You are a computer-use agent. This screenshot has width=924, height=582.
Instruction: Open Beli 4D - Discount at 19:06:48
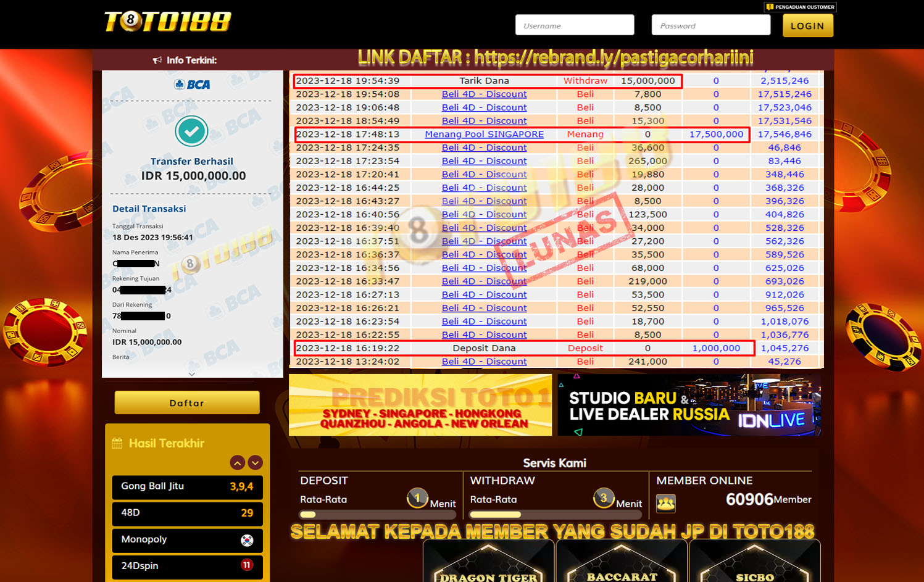[x=485, y=107]
